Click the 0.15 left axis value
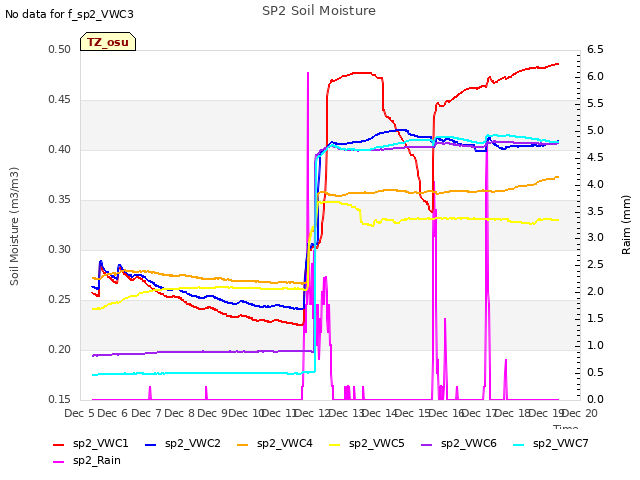Image resolution: width=640 pixels, height=480 pixels. [60, 399]
